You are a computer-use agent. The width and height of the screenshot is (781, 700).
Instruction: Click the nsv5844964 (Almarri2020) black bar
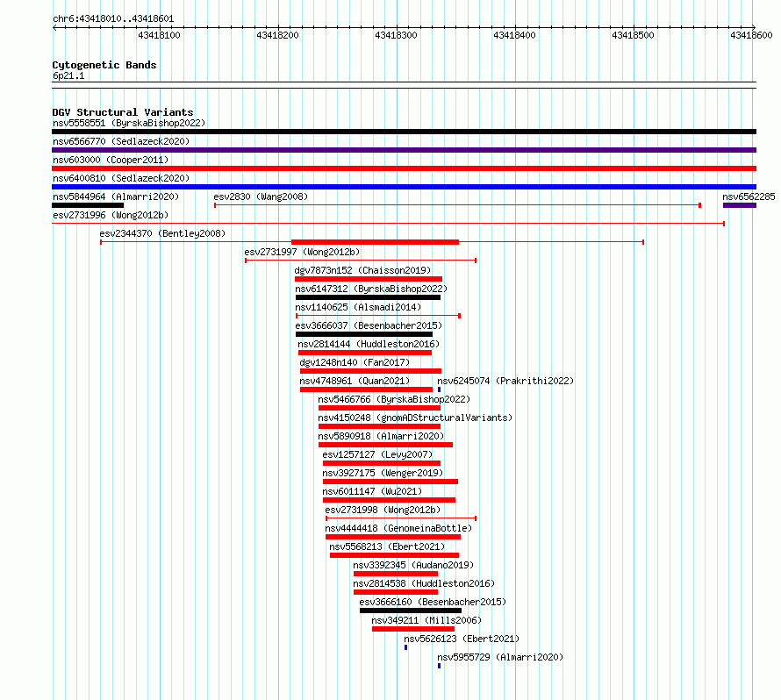[x=88, y=205]
